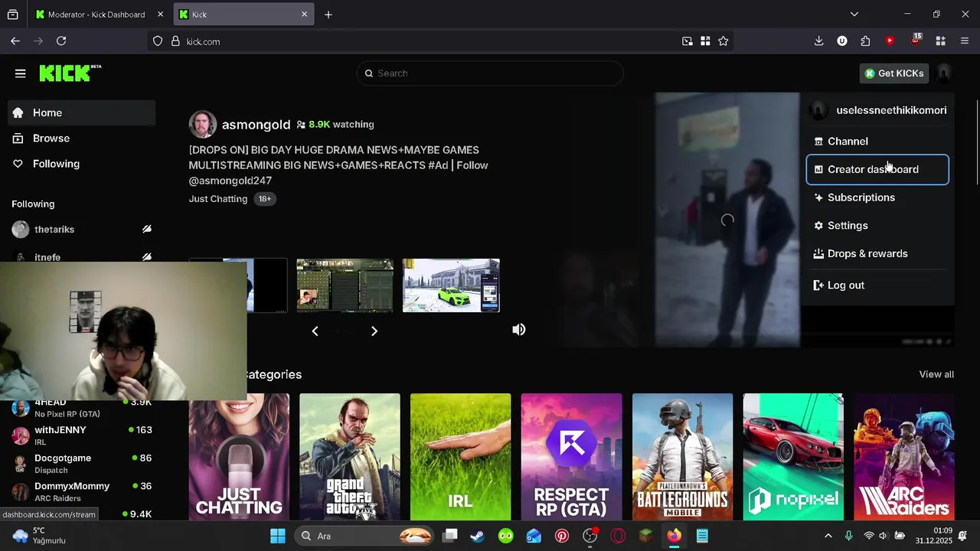Open the red YouTube shield extension icon
Image resolution: width=980 pixels, height=551 pixels.
[890, 41]
